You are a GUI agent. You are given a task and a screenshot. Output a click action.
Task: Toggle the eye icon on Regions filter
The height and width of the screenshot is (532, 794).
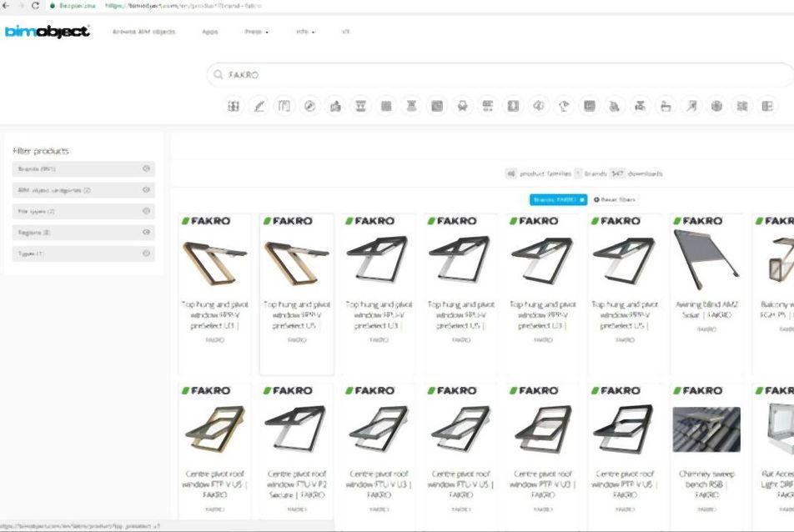(146, 233)
